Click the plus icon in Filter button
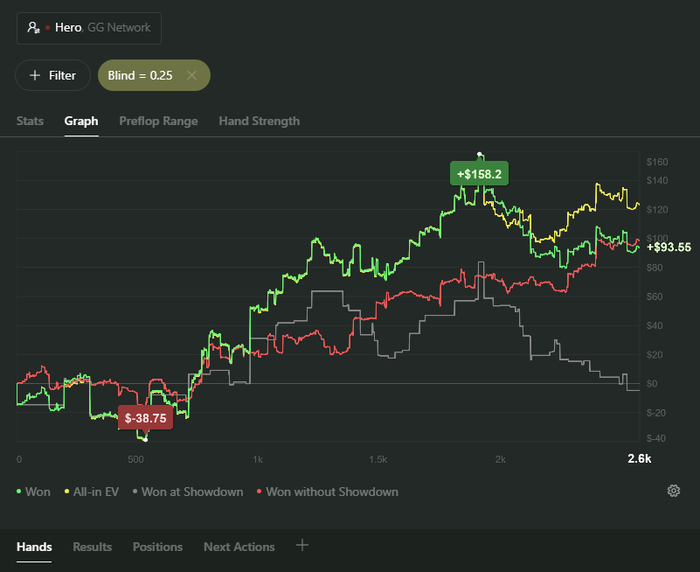This screenshot has height=572, width=700. point(35,75)
